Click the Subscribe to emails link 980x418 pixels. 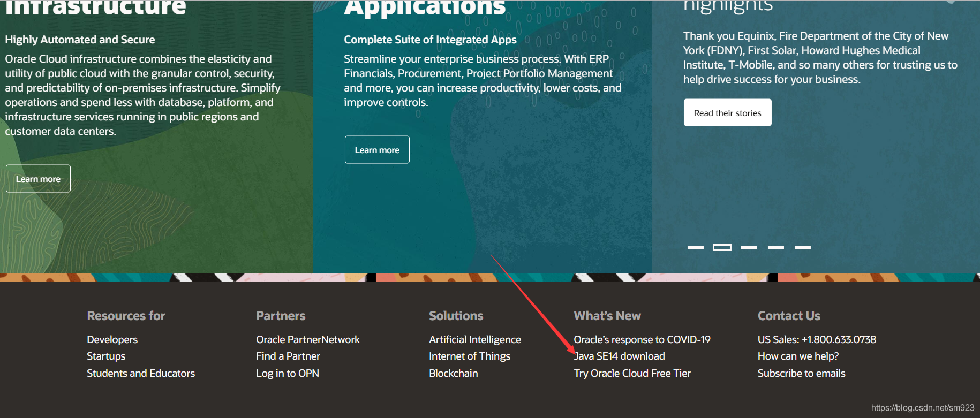pos(802,373)
